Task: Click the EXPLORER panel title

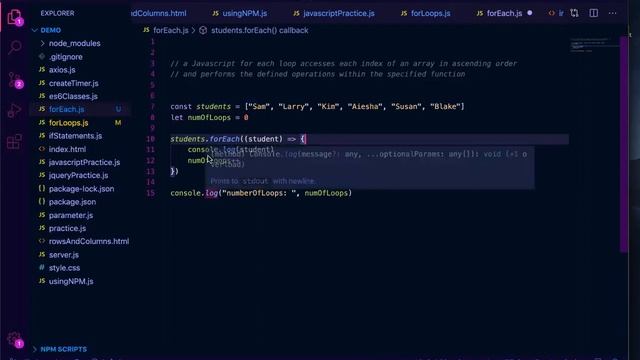Action: coord(58,13)
